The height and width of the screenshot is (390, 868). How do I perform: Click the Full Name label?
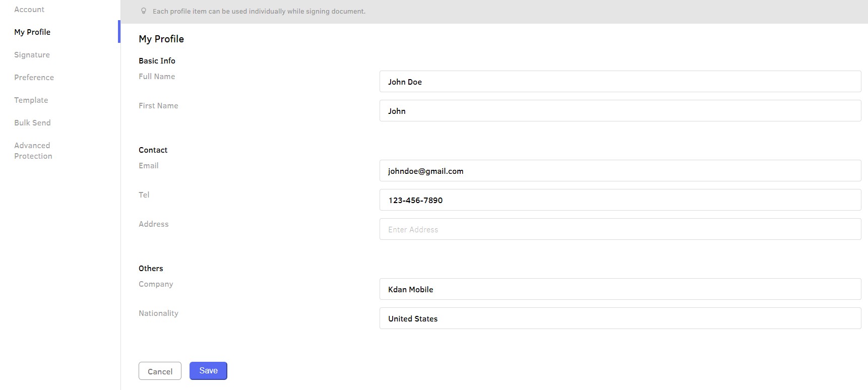pos(157,77)
